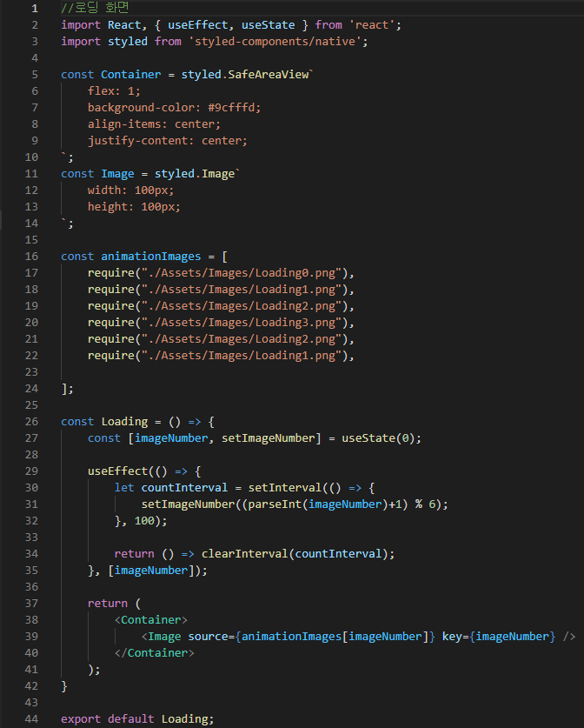The width and height of the screenshot is (584, 728).
Task: Click styled.Image on line 11
Action: (195, 174)
